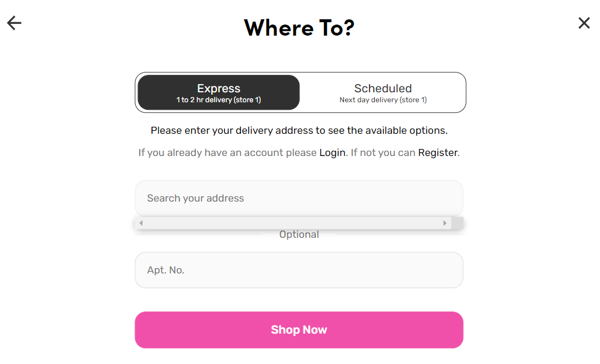Go back using the left arrow
600x364 pixels.
click(14, 23)
